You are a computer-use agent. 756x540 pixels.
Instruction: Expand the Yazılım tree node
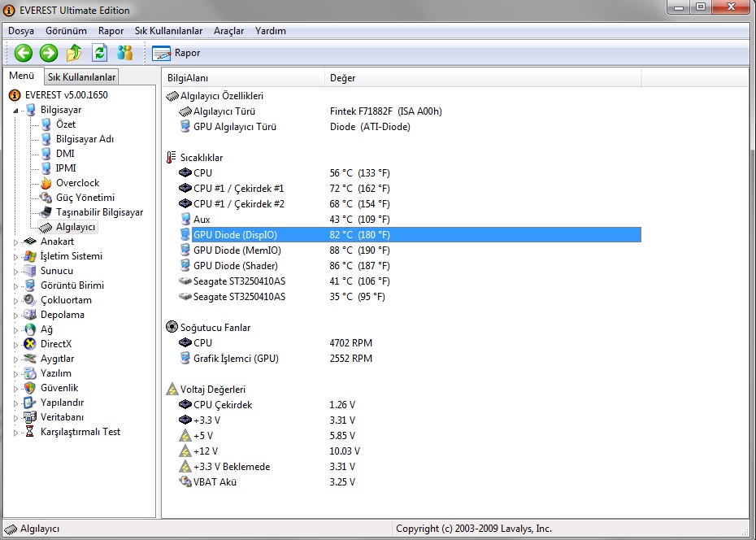point(15,373)
